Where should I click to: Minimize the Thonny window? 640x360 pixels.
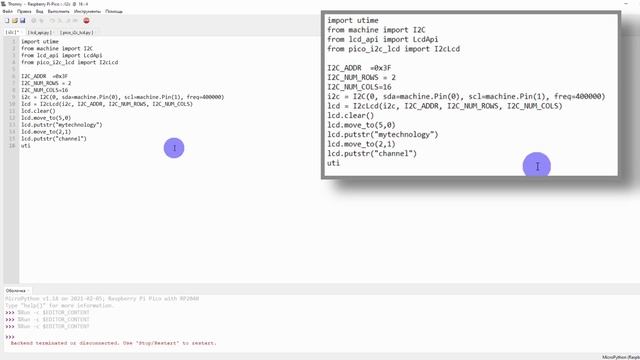coord(626,4)
